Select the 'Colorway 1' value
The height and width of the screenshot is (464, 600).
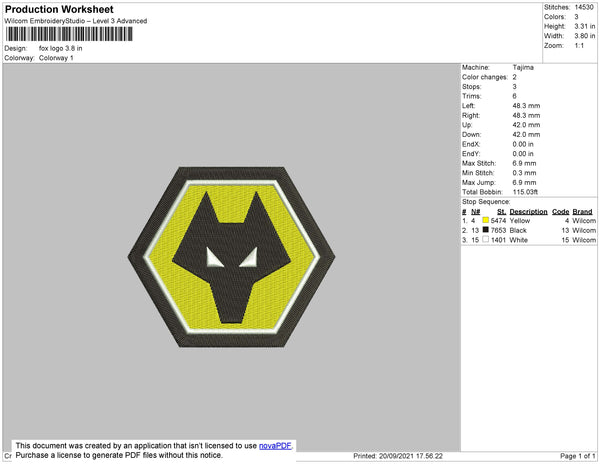pos(56,58)
